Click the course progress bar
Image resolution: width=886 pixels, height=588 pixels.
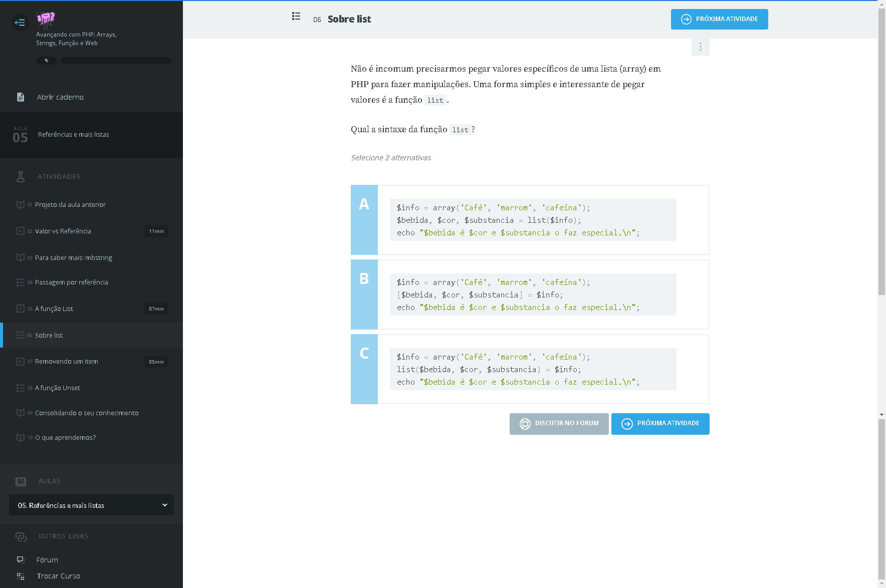116,61
